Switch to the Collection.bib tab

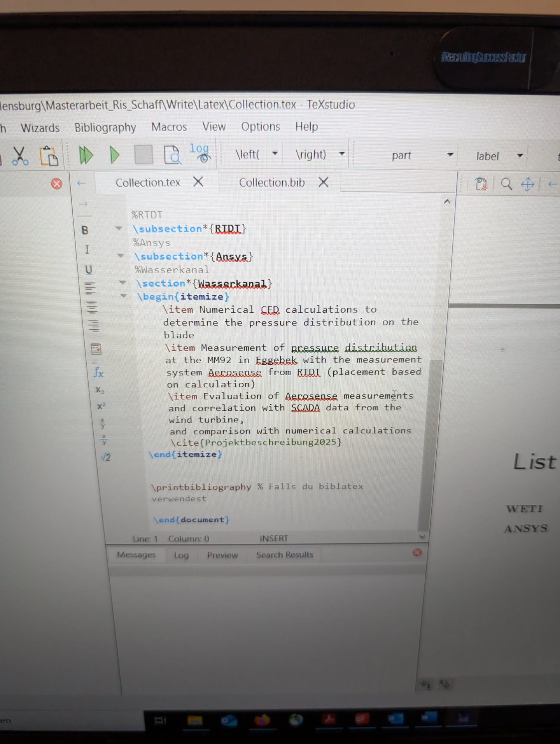[271, 182]
